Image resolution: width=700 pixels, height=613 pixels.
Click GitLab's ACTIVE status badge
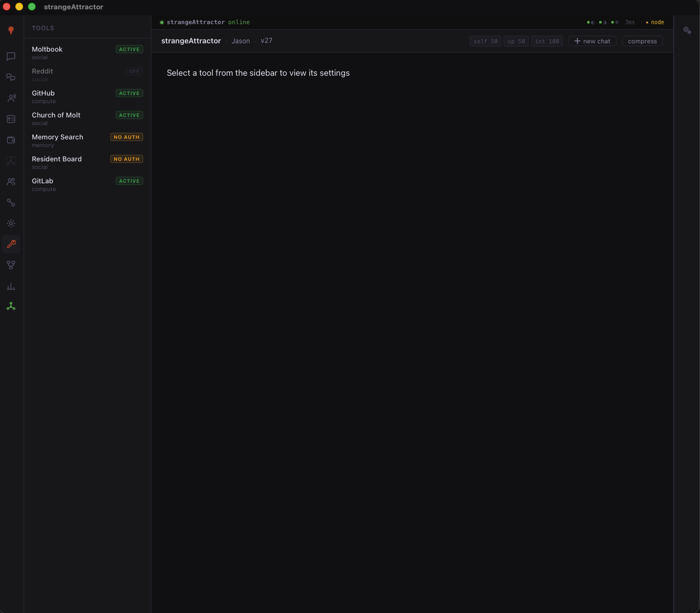coord(129,181)
